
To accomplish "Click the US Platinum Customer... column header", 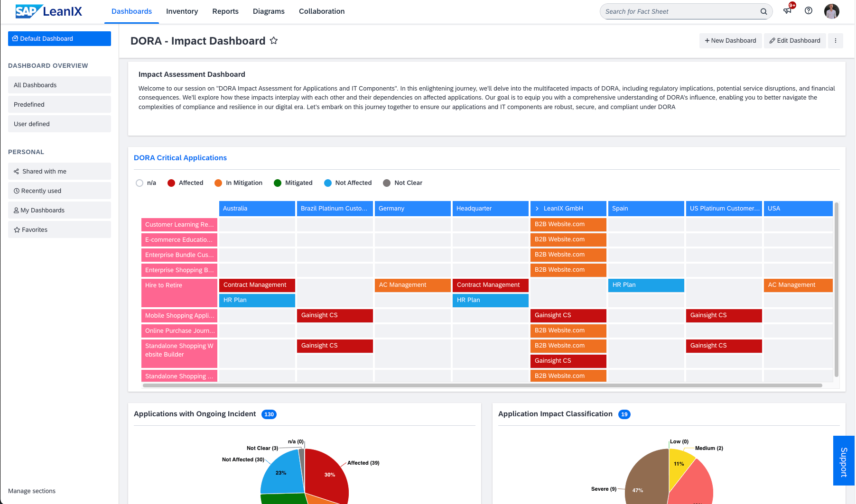I will (724, 209).
